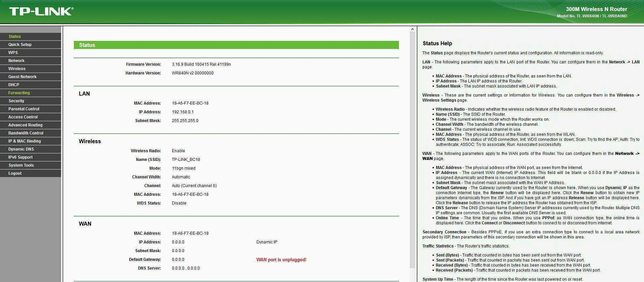Click hardware version value WR840N v2
644x282 pixels.
click(x=193, y=73)
